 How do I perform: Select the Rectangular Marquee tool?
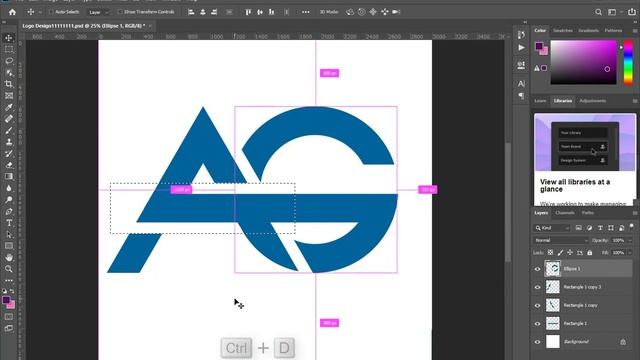(x=9, y=49)
